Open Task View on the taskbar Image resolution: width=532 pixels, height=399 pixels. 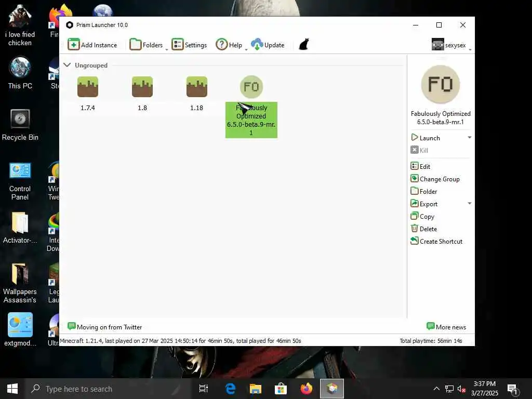(204, 389)
